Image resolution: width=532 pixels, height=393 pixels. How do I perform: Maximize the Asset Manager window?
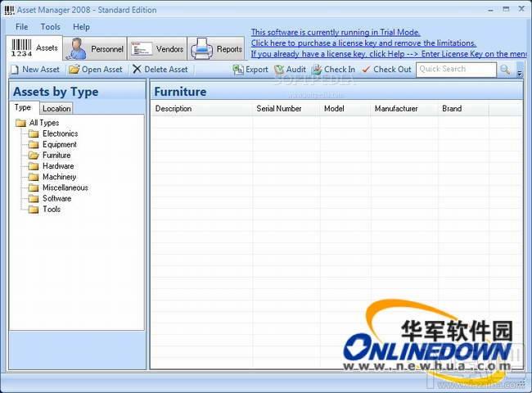coord(506,9)
